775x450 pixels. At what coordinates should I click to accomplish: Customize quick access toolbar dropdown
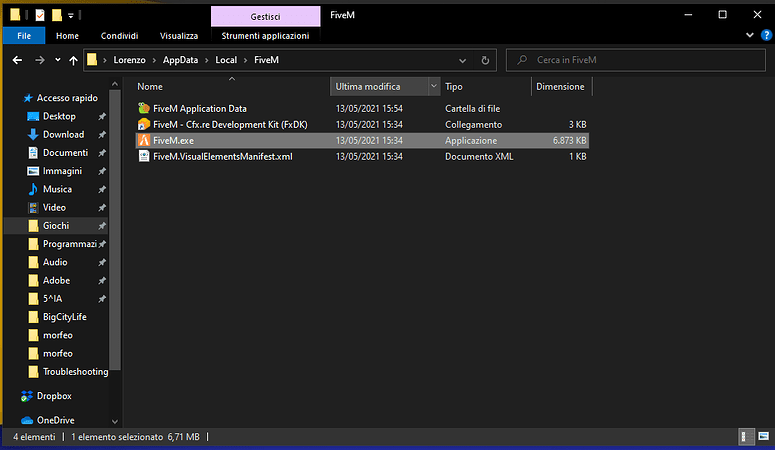(x=71, y=16)
